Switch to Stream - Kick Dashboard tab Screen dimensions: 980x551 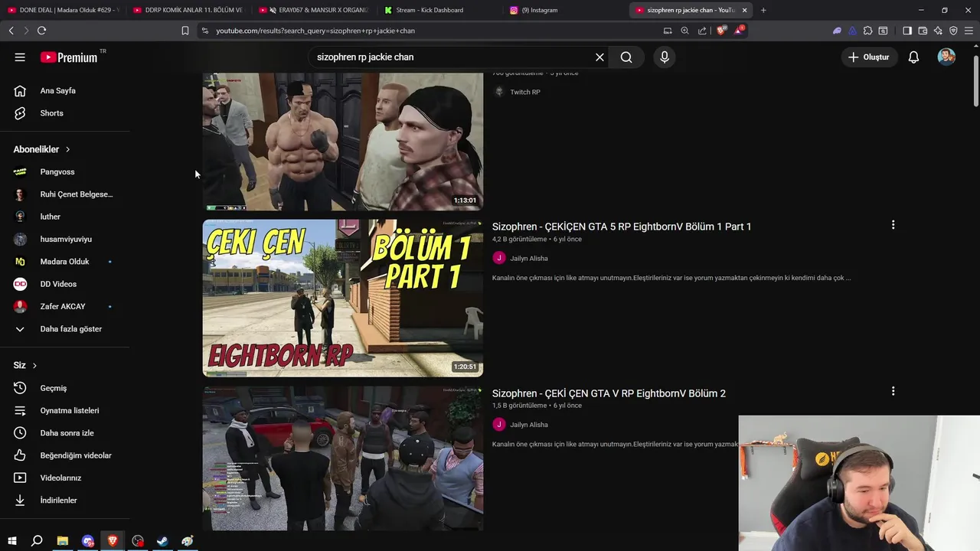click(x=439, y=10)
